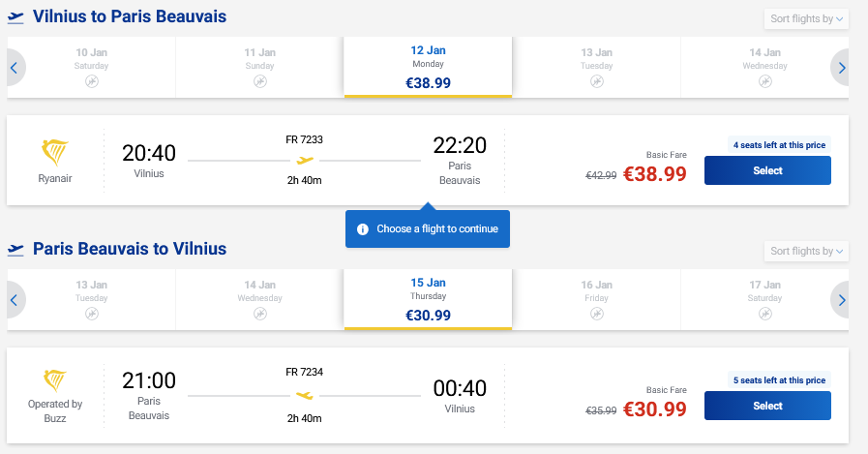The width and height of the screenshot is (868, 454).
Task: Select the €30.99 Paris to Vilnius flight
Action: (767, 406)
